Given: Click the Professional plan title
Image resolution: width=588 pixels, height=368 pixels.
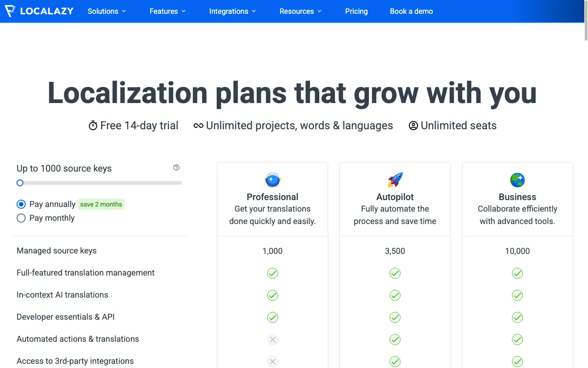Looking at the screenshot, I should click(272, 197).
